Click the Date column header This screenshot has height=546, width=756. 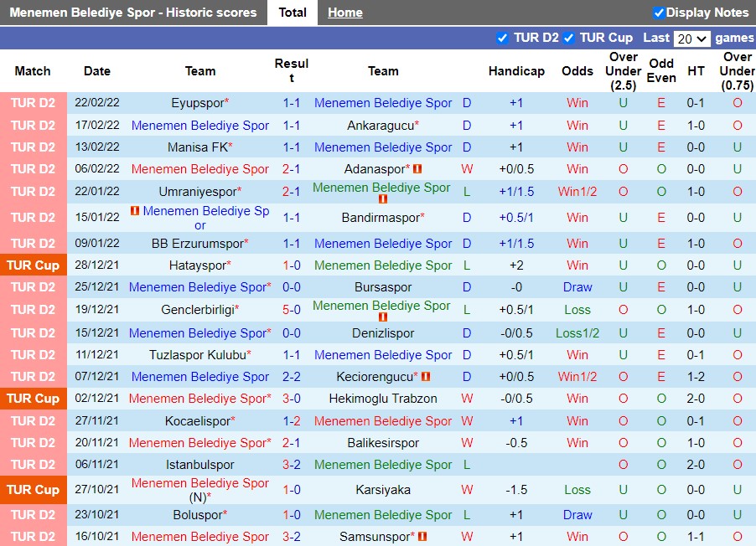click(97, 71)
